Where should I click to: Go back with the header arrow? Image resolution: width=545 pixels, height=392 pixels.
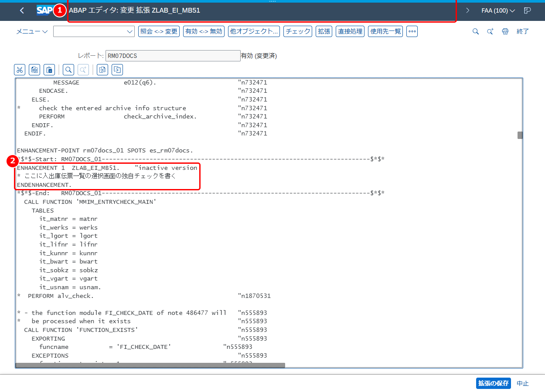pyautogui.click(x=22, y=10)
